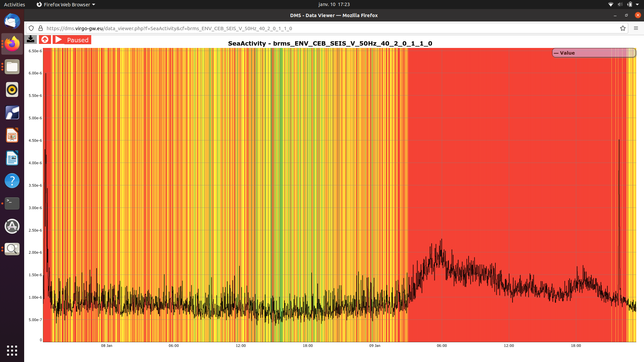Screen dimensions: 644x362
Task: Open LibreOffice Impress from the dock
Action: tap(12, 135)
